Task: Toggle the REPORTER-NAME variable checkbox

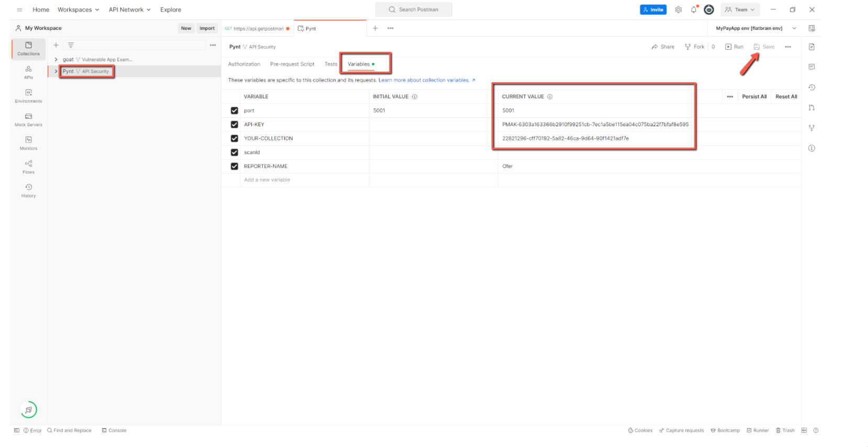Action: [x=235, y=166]
